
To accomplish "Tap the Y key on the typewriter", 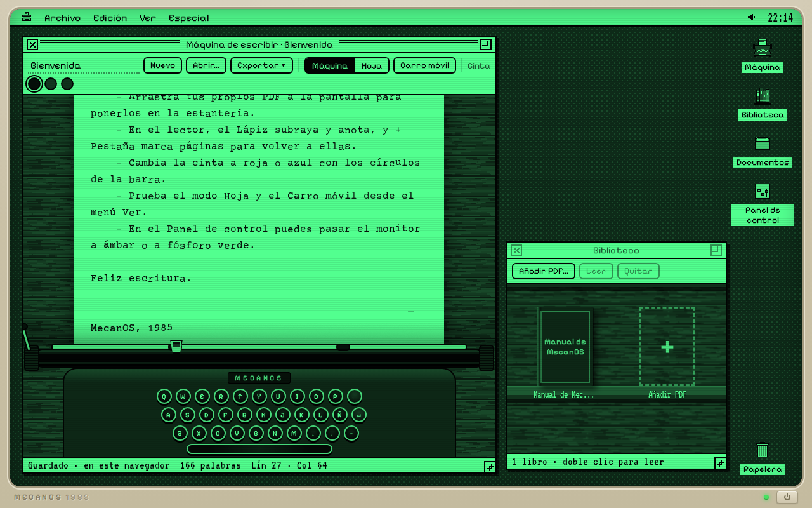I will tap(259, 396).
